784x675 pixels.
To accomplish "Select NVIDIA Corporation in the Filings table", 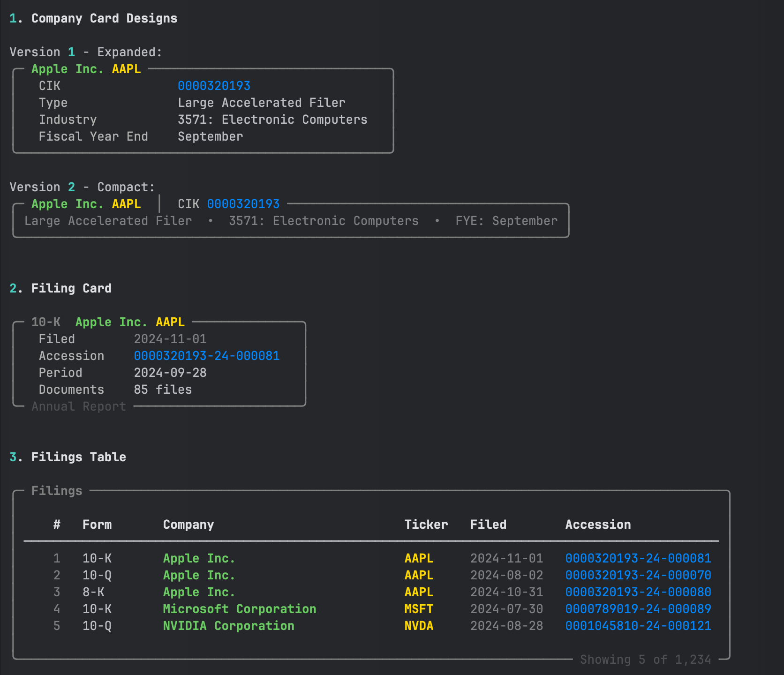I will click(x=228, y=626).
